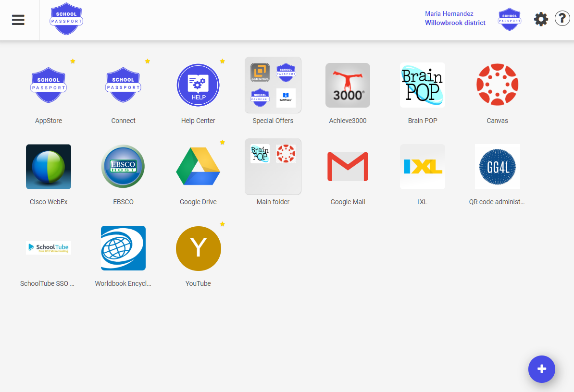Open the Special Offers folder
The height and width of the screenshot is (392, 574).
273,85
